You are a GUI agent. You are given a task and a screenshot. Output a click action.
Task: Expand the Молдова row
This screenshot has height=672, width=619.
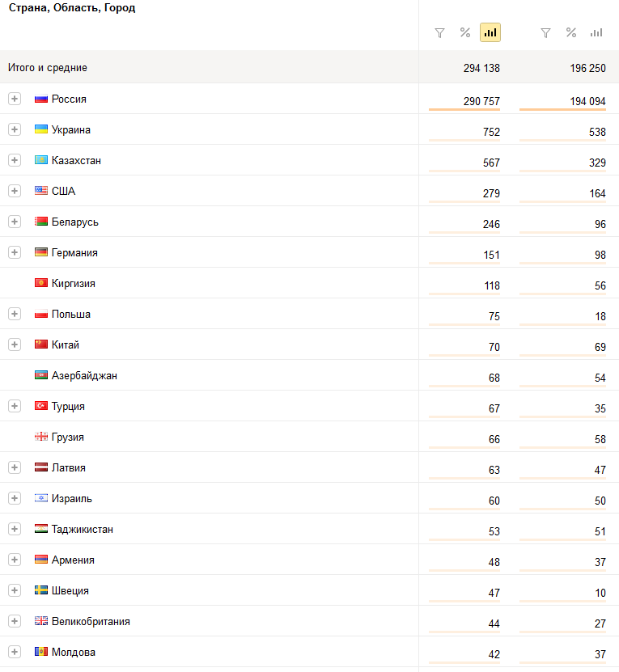pos(15,652)
